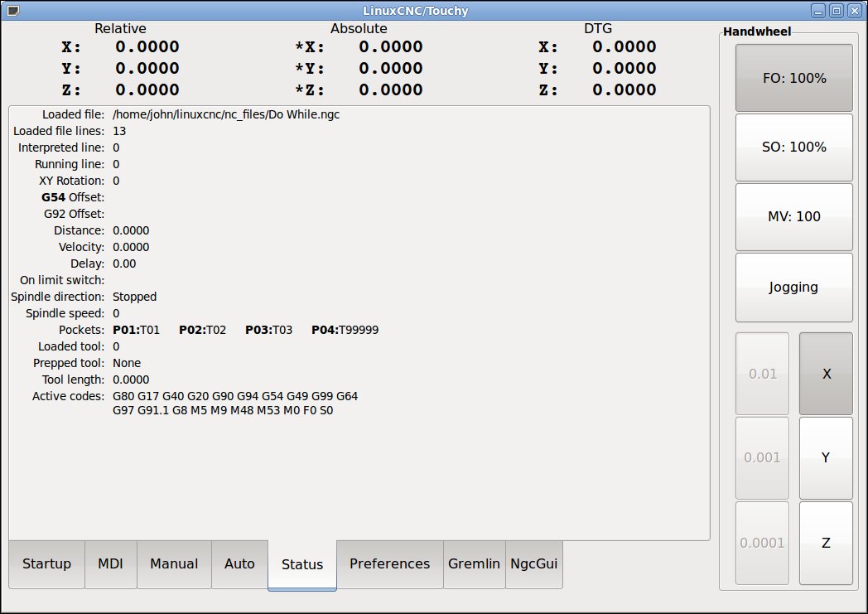This screenshot has height=614, width=868.
Task: Select the 0.001 jog increment
Action: pyautogui.click(x=762, y=458)
